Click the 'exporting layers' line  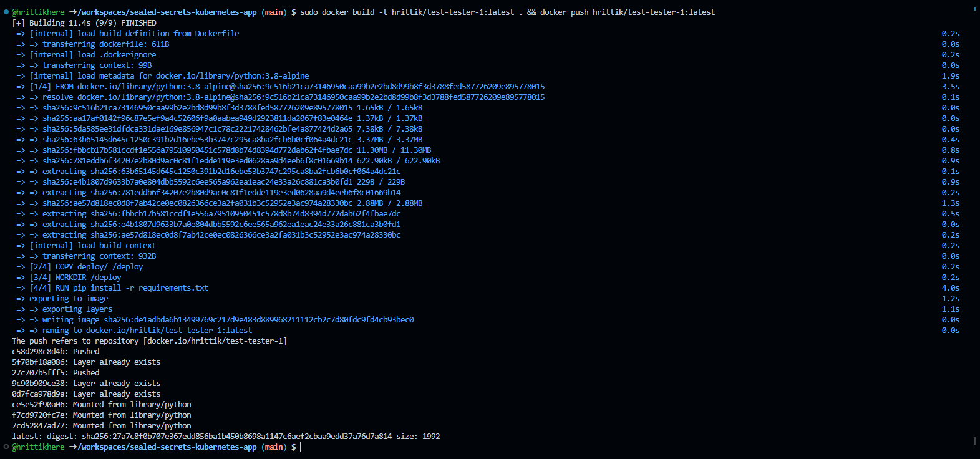(77, 309)
